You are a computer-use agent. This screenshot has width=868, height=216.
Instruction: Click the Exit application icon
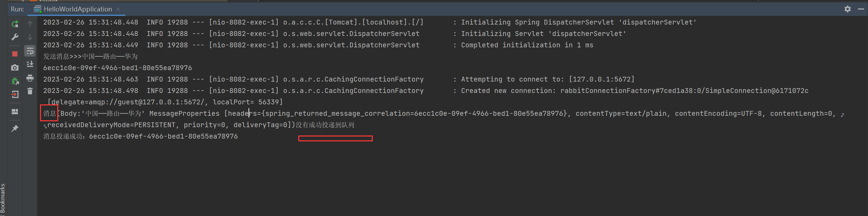coord(15,94)
